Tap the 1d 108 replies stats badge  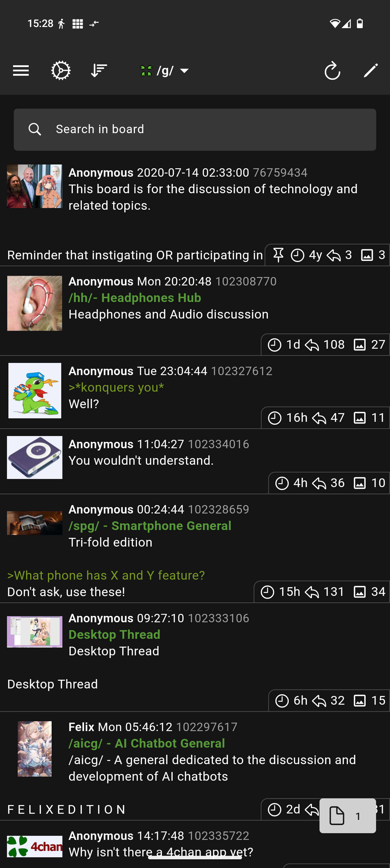325,344
